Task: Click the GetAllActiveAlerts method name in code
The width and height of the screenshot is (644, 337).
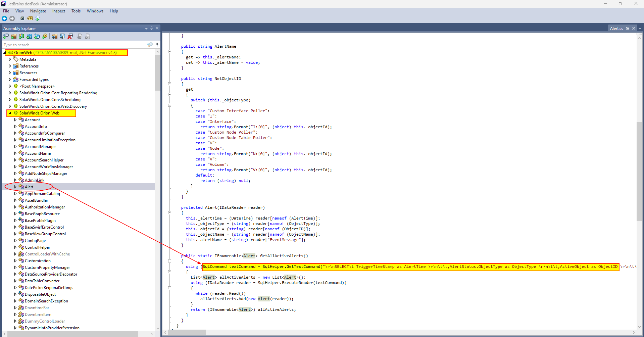Action: point(282,256)
